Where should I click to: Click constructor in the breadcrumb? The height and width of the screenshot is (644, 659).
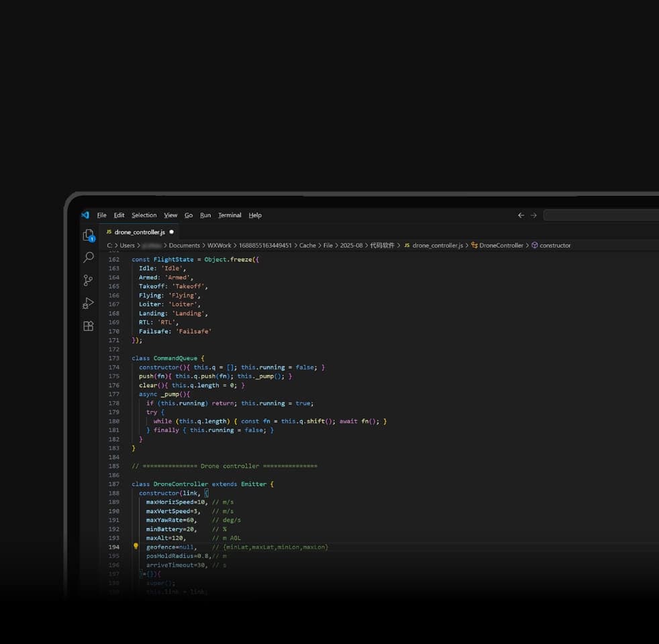[x=555, y=246]
